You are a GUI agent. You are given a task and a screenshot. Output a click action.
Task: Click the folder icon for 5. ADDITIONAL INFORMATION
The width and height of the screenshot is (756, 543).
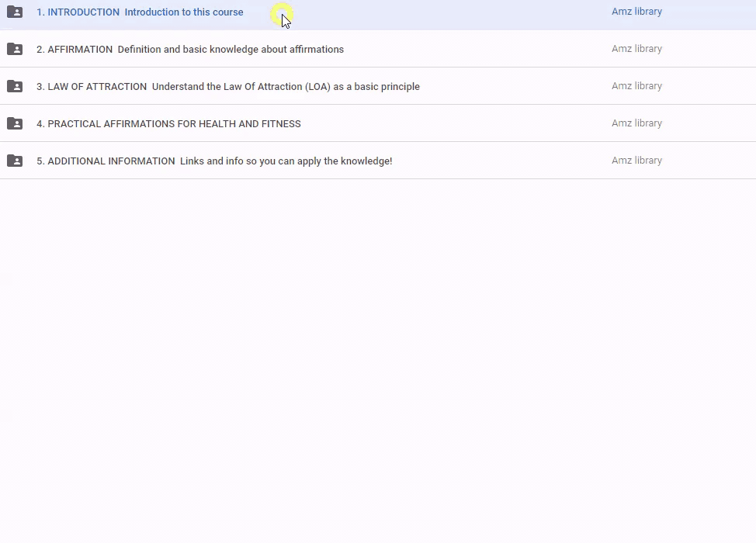pyautogui.click(x=15, y=161)
